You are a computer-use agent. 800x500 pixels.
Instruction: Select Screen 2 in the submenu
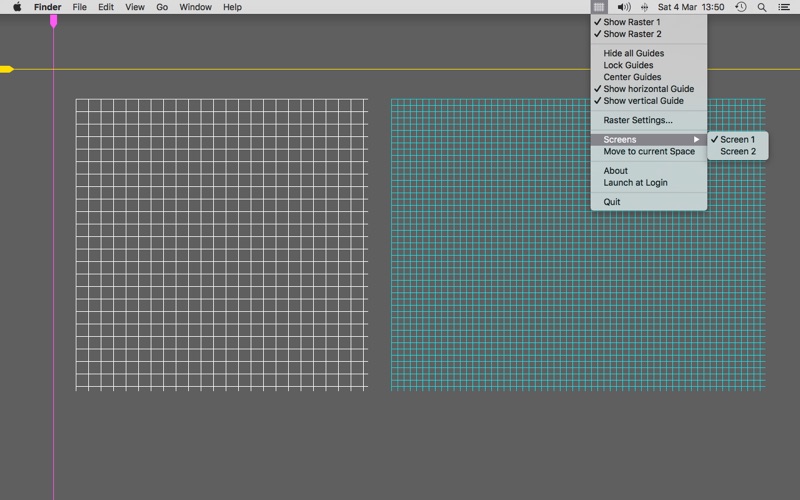tap(738, 151)
